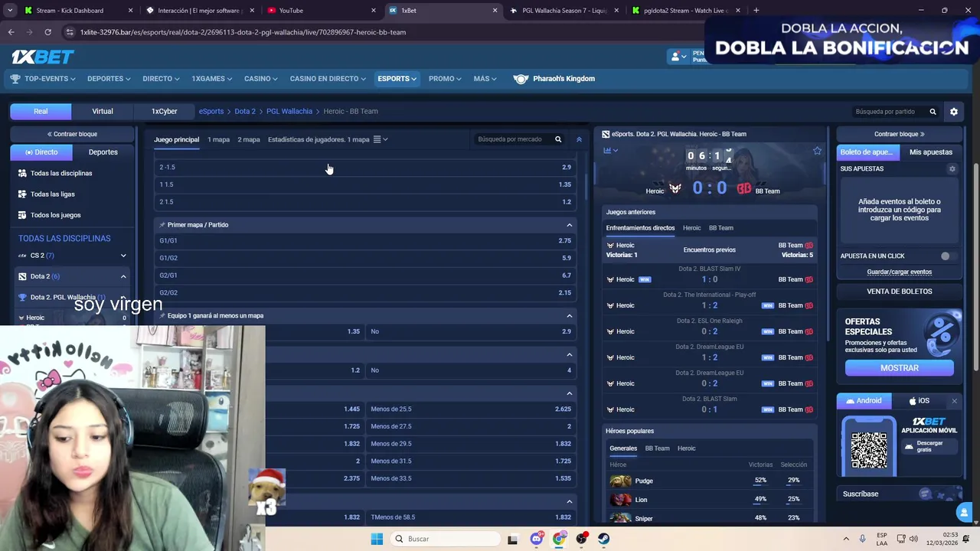Open bet slip settings gear
Image resolution: width=980 pixels, height=551 pixels.
coord(952,169)
